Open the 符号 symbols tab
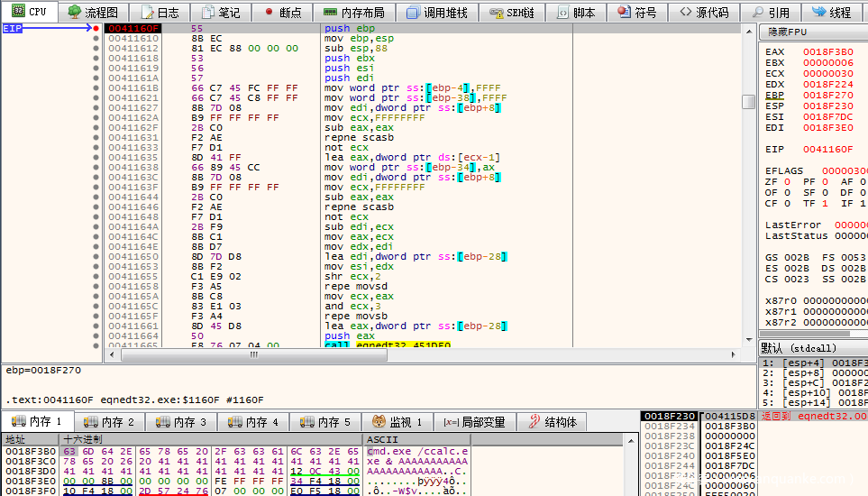 [x=636, y=13]
